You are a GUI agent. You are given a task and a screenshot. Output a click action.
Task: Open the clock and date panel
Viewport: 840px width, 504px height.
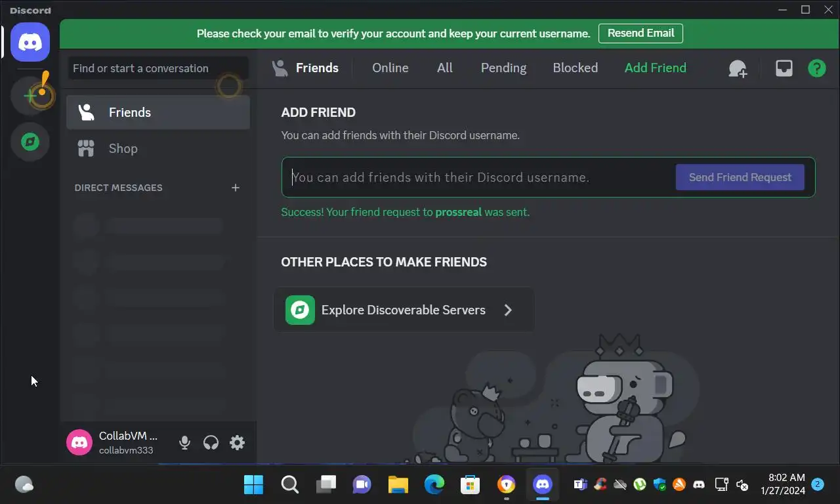(783, 484)
